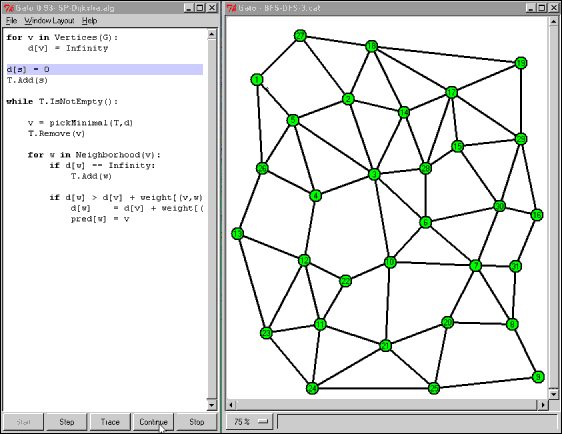The width and height of the screenshot is (562, 434).
Task: Select vertex 13 in the graph
Action: click(237, 234)
